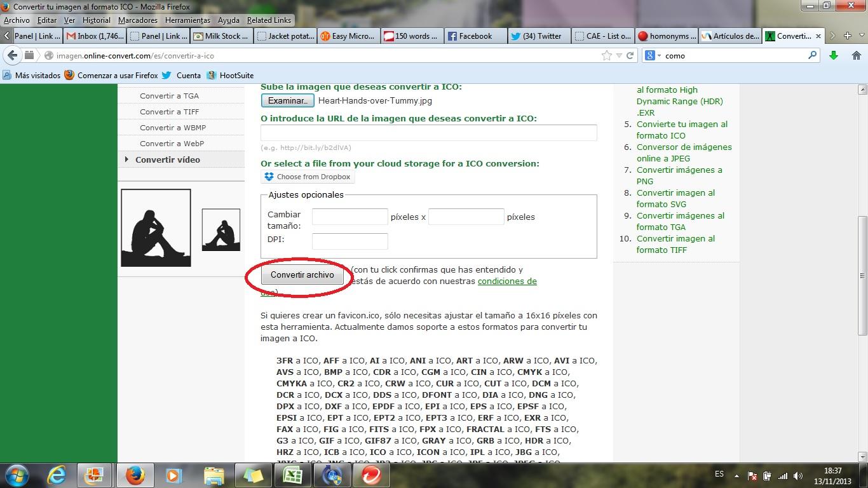Show the URL bar history dropdown

(620, 56)
